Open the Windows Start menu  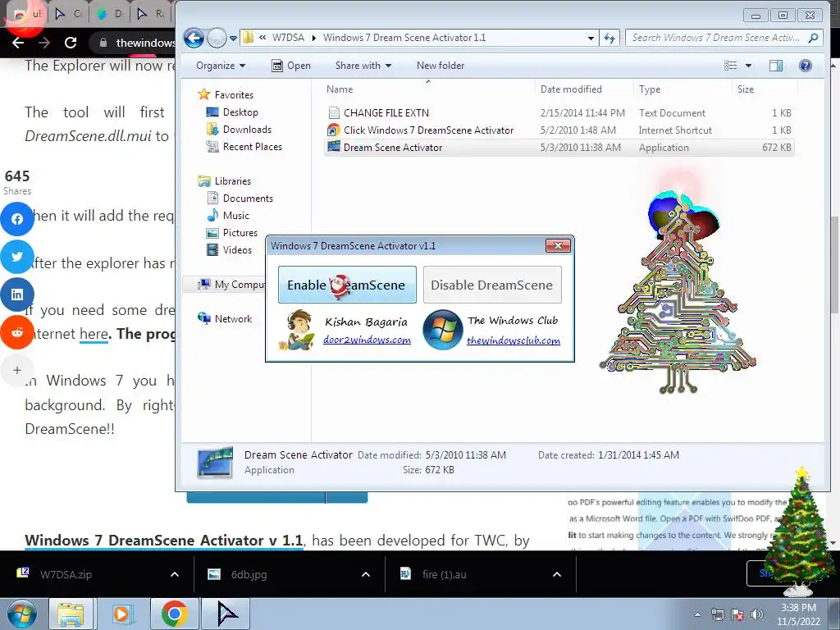click(22, 614)
